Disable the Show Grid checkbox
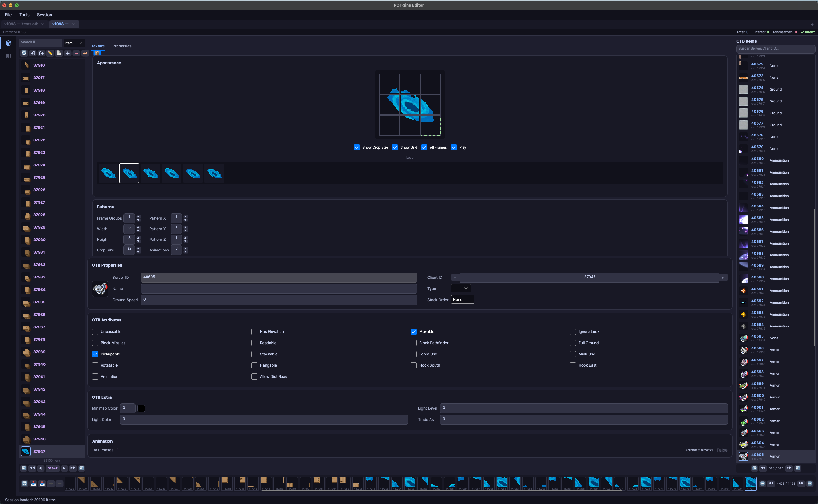818x504 pixels. click(395, 147)
